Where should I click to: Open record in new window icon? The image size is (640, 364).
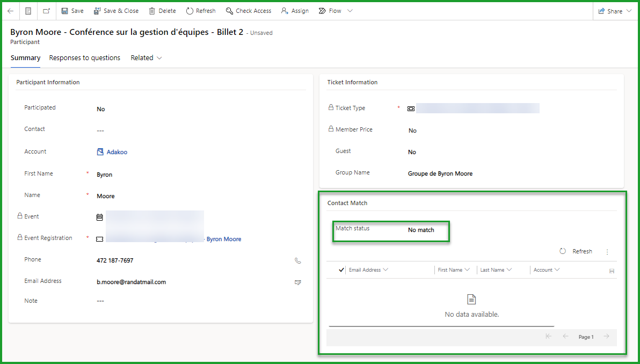47,11
